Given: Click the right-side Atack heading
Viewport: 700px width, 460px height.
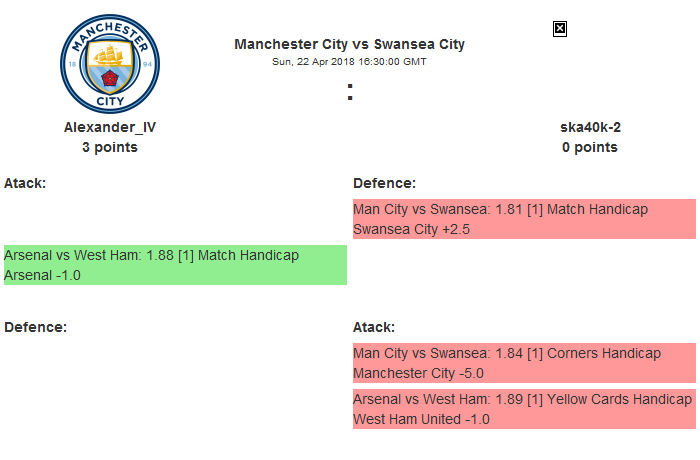Looking at the screenshot, I should pyautogui.click(x=374, y=327).
